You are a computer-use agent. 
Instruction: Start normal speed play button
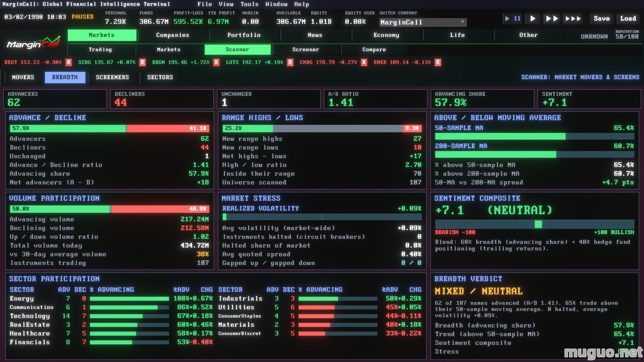click(x=533, y=19)
